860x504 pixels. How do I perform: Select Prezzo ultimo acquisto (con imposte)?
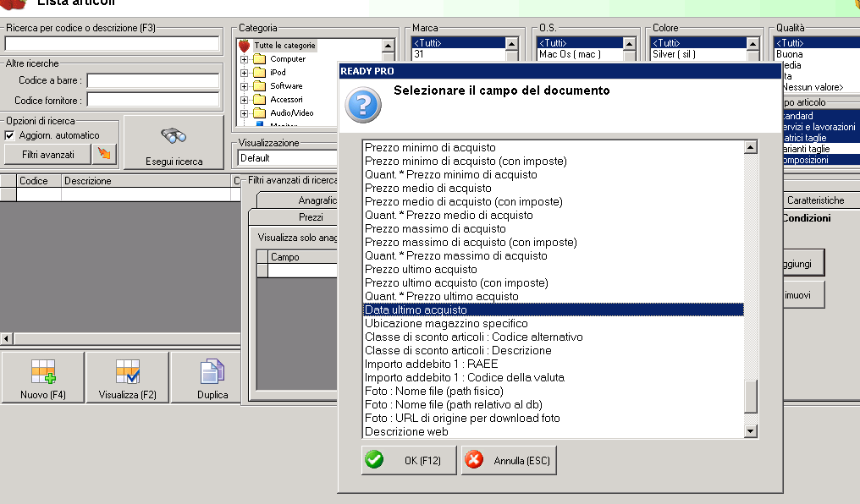point(554,282)
